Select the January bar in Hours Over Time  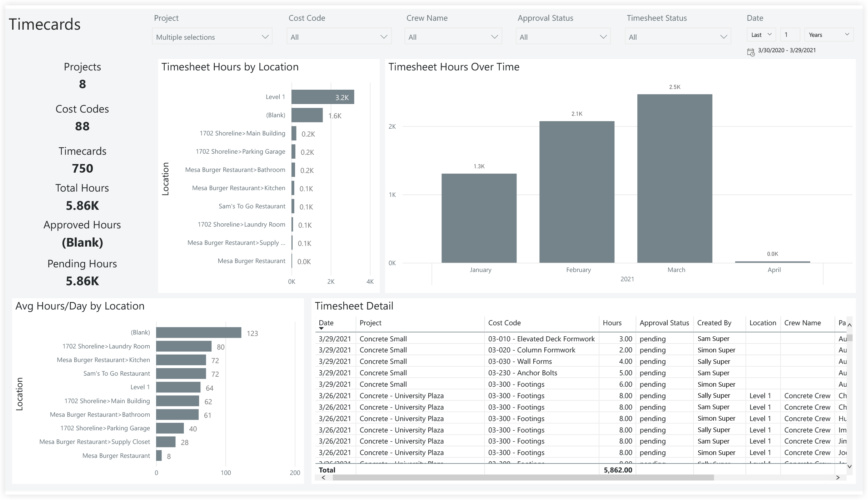(479, 218)
